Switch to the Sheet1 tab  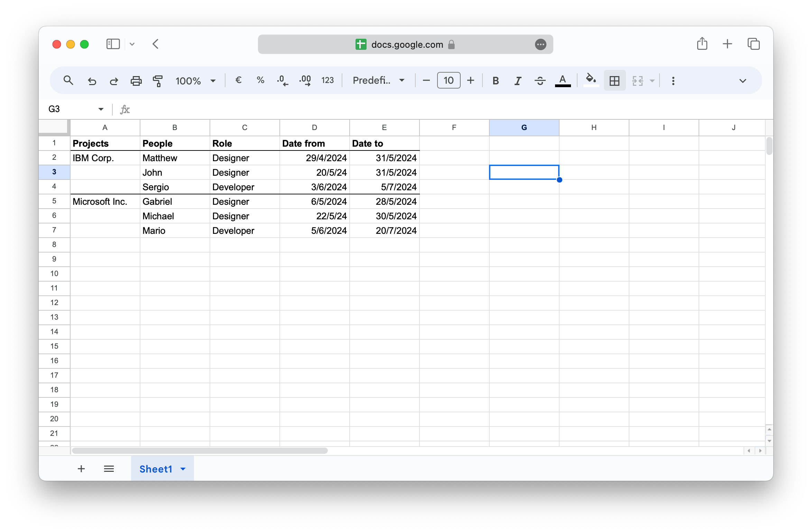pyautogui.click(x=156, y=469)
